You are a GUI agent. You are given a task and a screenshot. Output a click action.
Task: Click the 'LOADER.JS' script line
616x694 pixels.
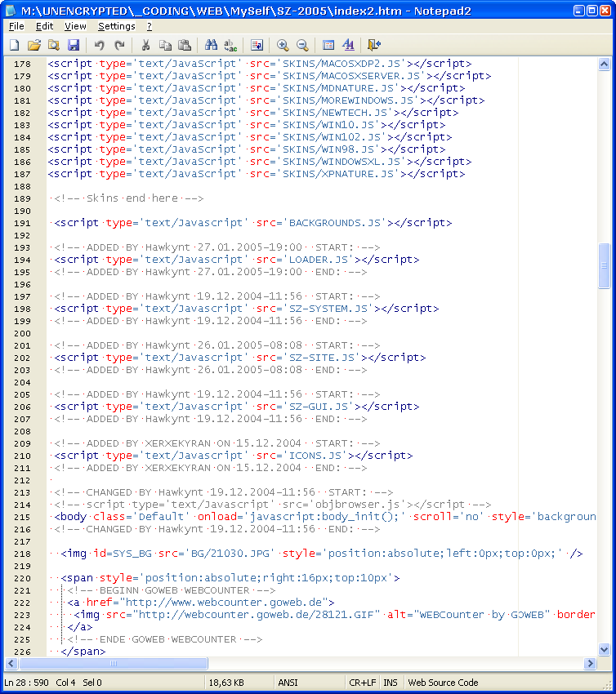(236, 260)
